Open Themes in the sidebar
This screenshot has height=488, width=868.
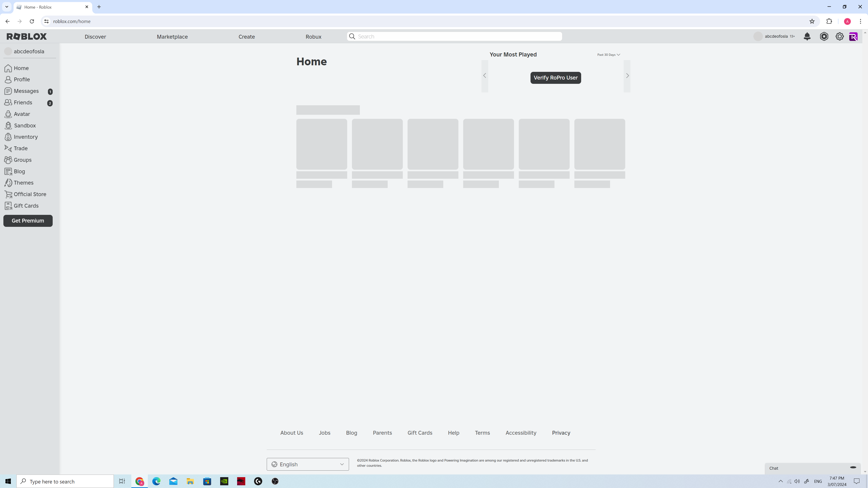[x=23, y=183]
